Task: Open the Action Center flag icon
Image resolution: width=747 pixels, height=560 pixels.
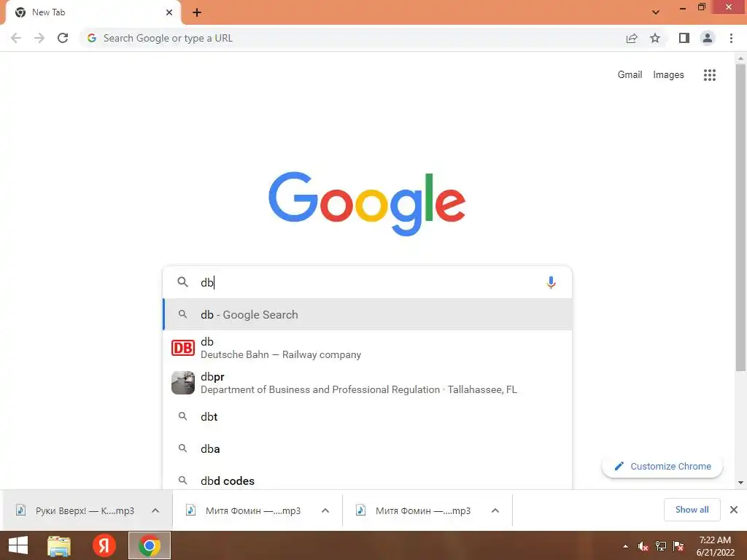Action: [x=678, y=546]
